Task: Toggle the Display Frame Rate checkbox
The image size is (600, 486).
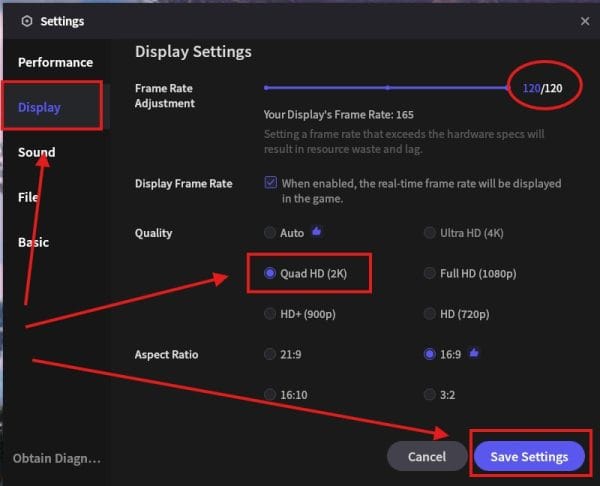Action: pyautogui.click(x=270, y=183)
